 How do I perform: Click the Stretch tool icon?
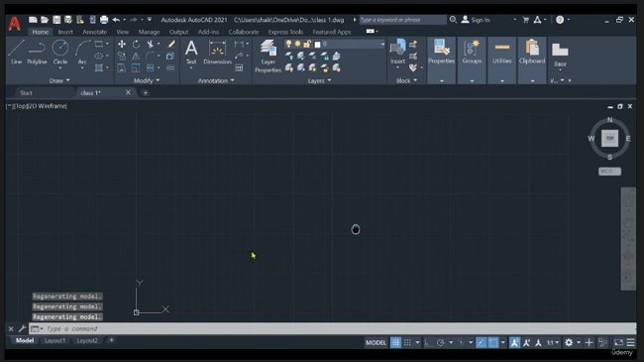(122, 67)
